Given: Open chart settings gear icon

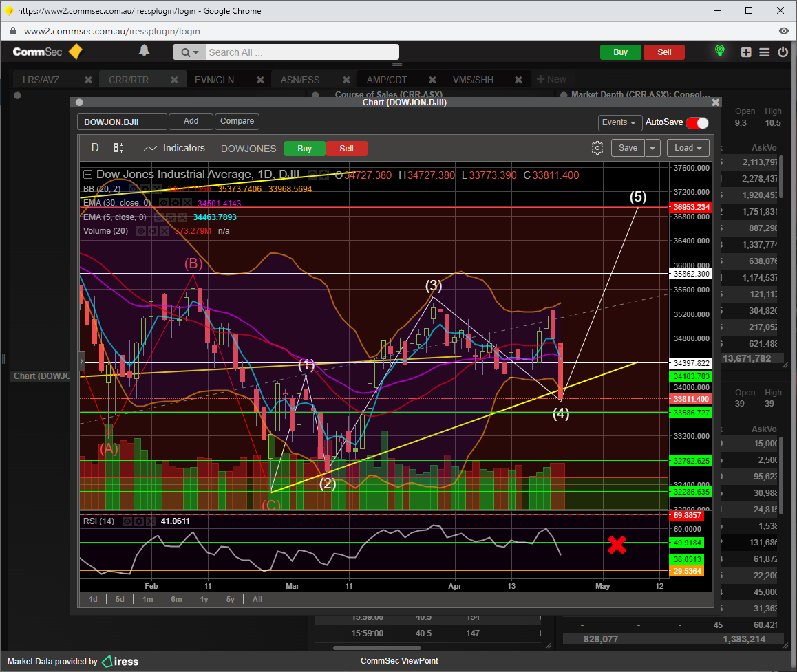Looking at the screenshot, I should click(x=597, y=148).
